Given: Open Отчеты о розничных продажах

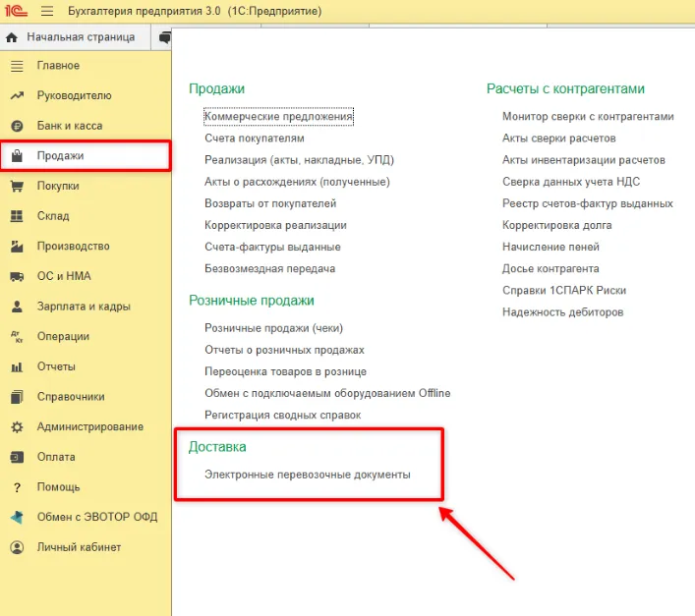Looking at the screenshot, I should (x=284, y=350).
